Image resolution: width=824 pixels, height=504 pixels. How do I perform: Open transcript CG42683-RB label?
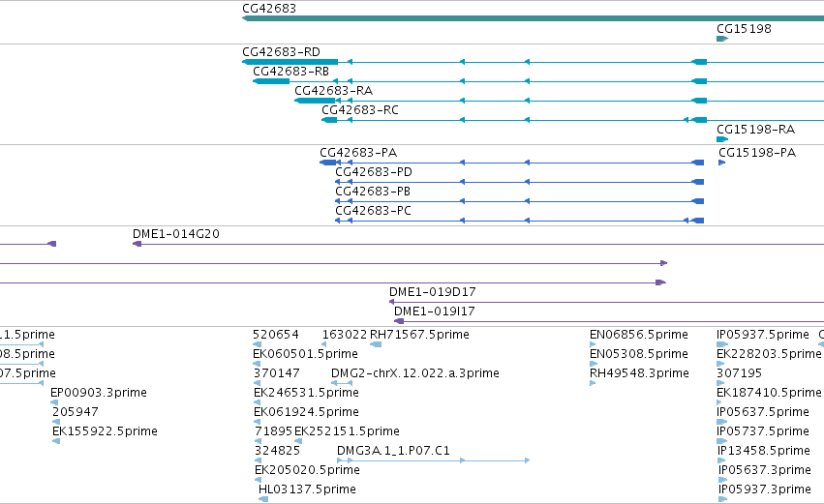pos(291,72)
